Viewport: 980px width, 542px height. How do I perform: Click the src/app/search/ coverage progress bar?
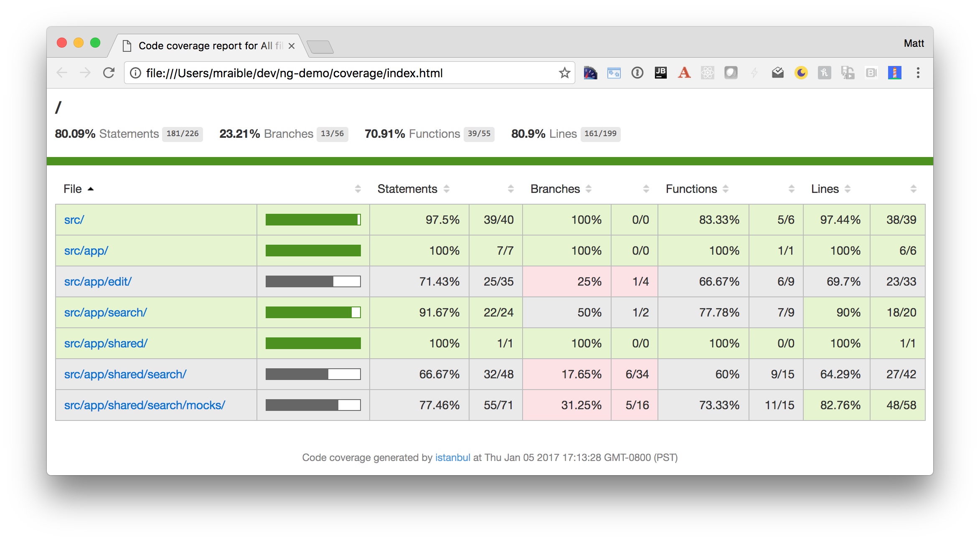tap(313, 313)
